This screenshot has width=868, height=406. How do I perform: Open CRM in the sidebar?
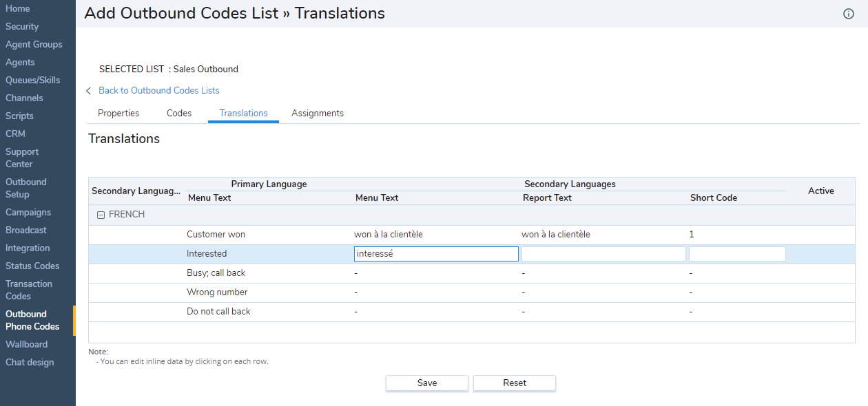click(x=15, y=134)
